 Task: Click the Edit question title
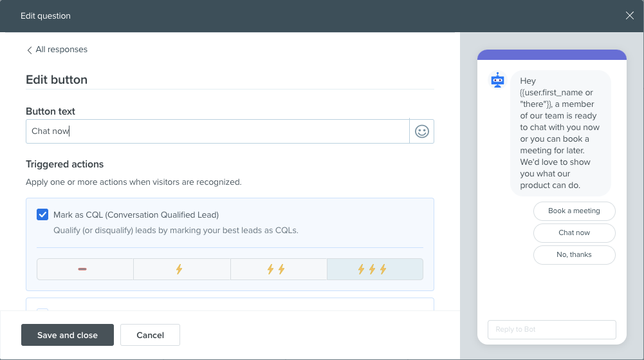[46, 15]
